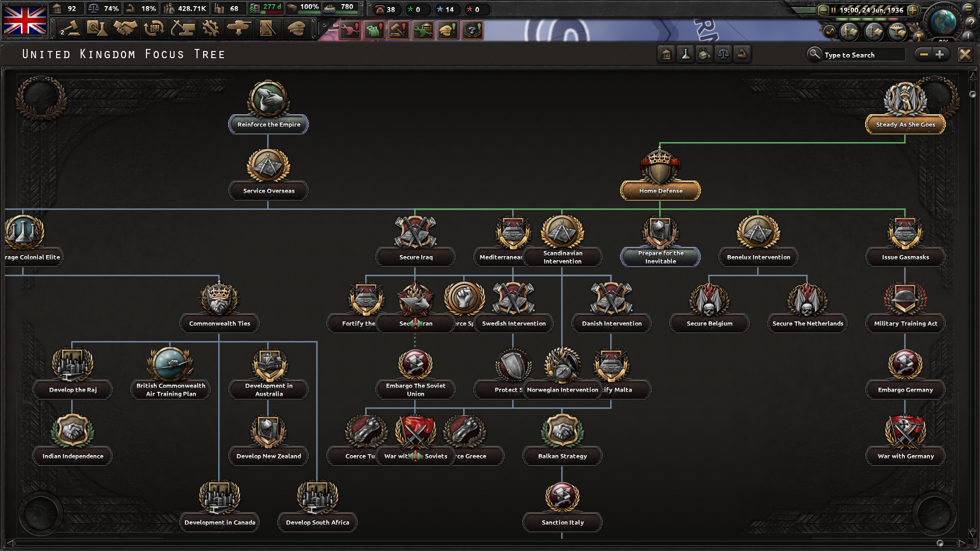Viewport: 980px width, 551px height.
Task: Toggle the industry focus filter in focus tree
Action: pos(704,54)
